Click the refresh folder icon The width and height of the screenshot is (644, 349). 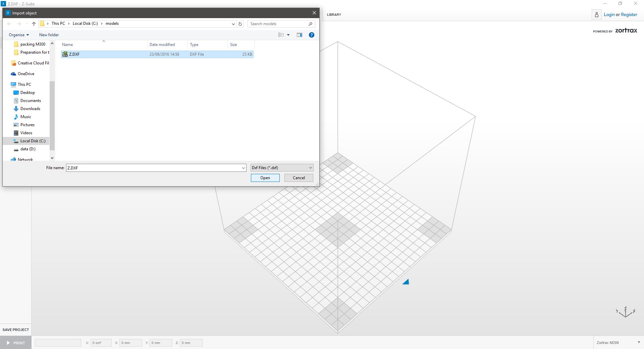[x=240, y=24]
